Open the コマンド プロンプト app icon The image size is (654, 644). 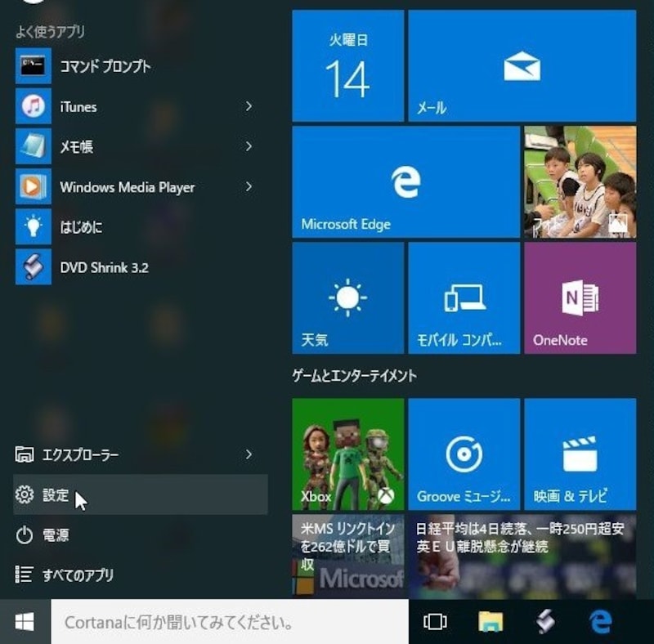(34, 66)
